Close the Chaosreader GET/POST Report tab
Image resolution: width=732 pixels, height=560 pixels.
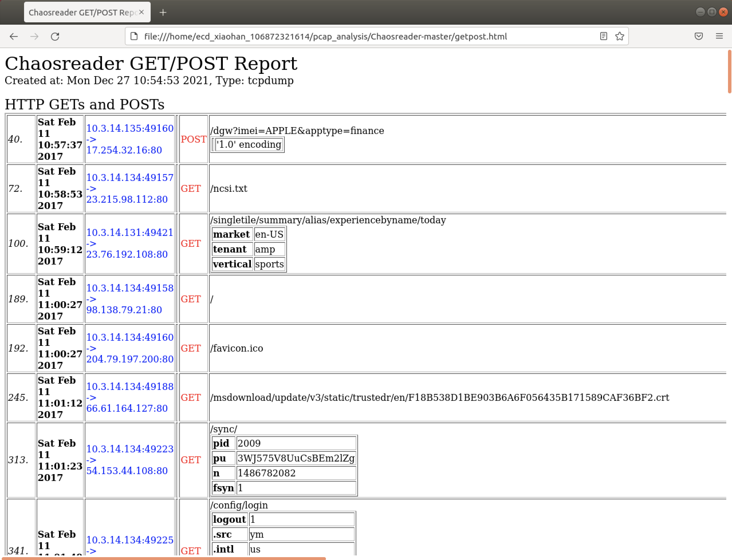click(142, 12)
